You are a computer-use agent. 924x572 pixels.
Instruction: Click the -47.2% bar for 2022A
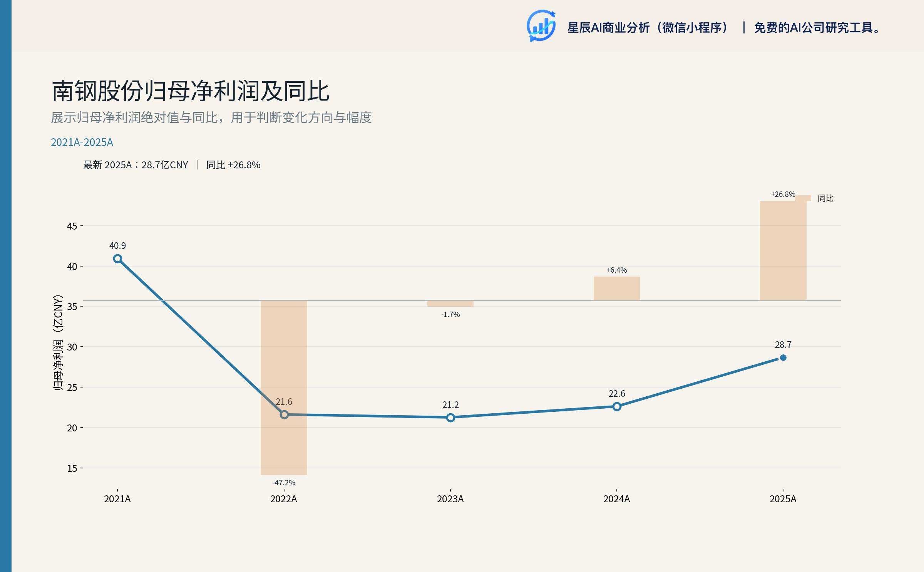(x=284, y=387)
